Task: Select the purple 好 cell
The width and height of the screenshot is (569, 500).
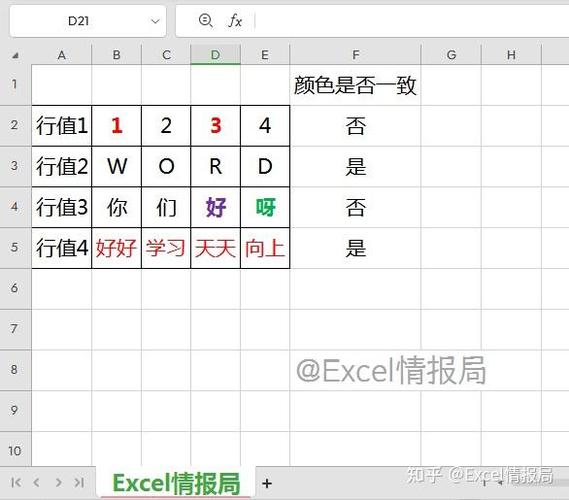Action: click(216, 207)
